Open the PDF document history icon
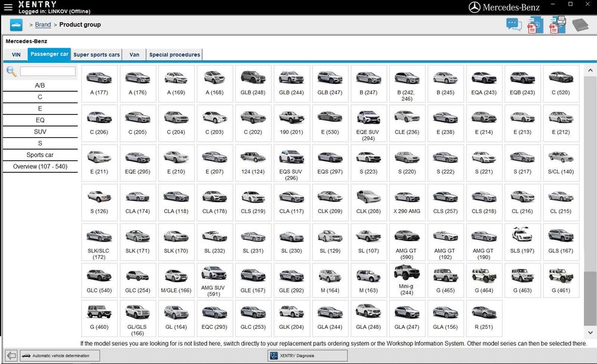 [535, 26]
